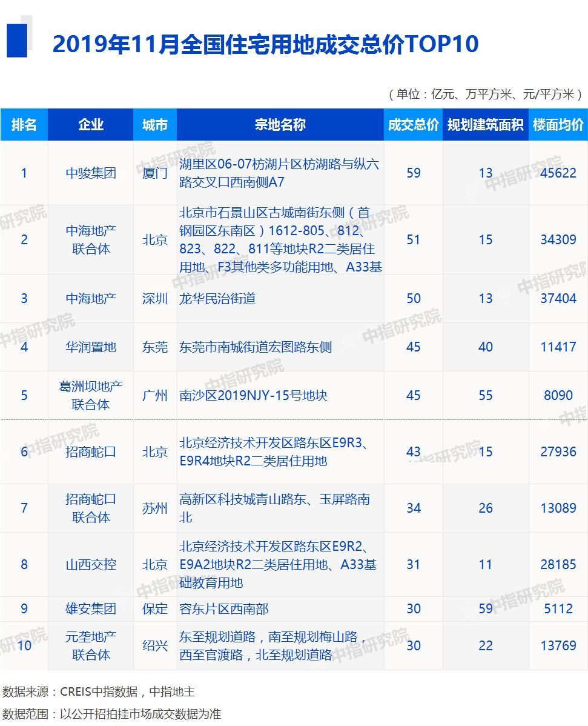Click company cell 雄安集团
Screen dimensions: 588x726
[91, 608]
